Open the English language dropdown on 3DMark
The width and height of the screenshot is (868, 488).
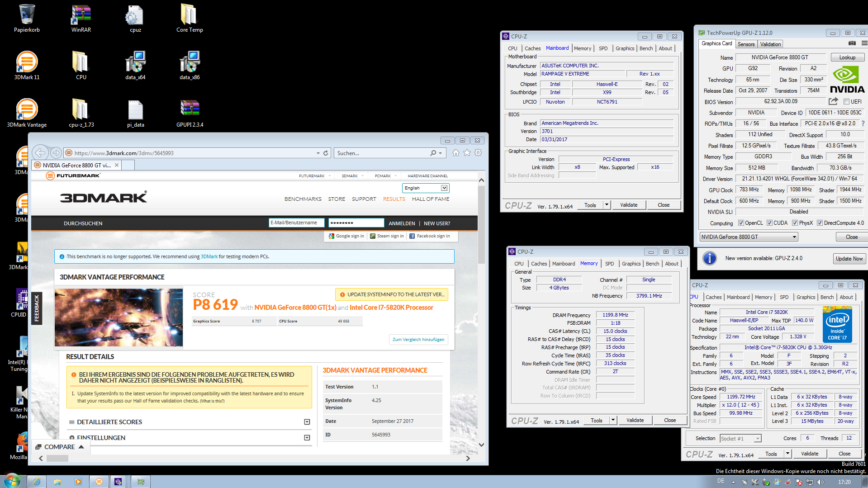click(425, 188)
